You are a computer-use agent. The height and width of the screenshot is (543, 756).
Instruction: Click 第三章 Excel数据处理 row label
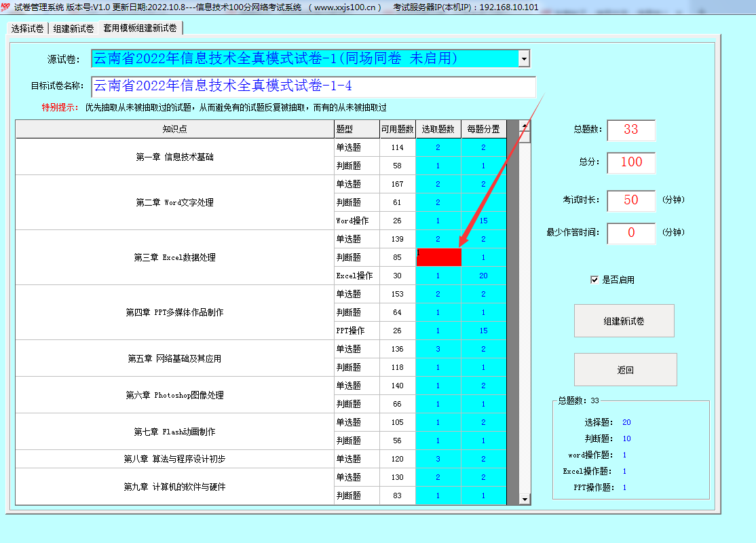point(174,257)
